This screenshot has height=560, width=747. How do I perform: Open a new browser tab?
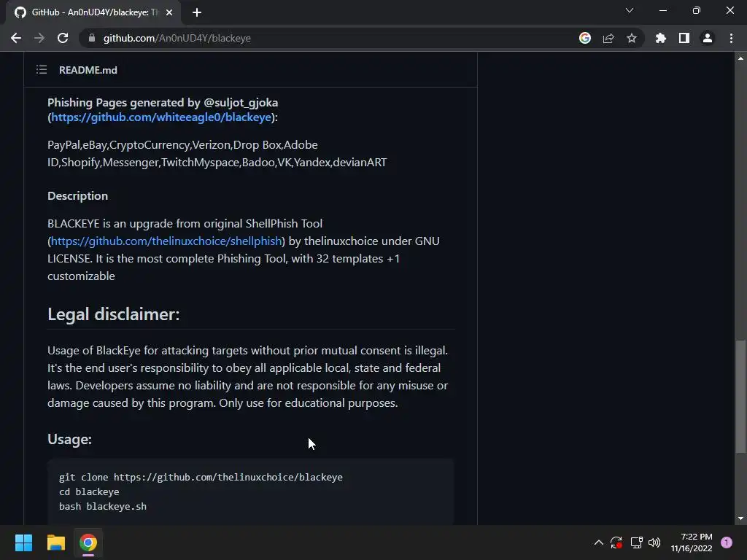pos(197,12)
